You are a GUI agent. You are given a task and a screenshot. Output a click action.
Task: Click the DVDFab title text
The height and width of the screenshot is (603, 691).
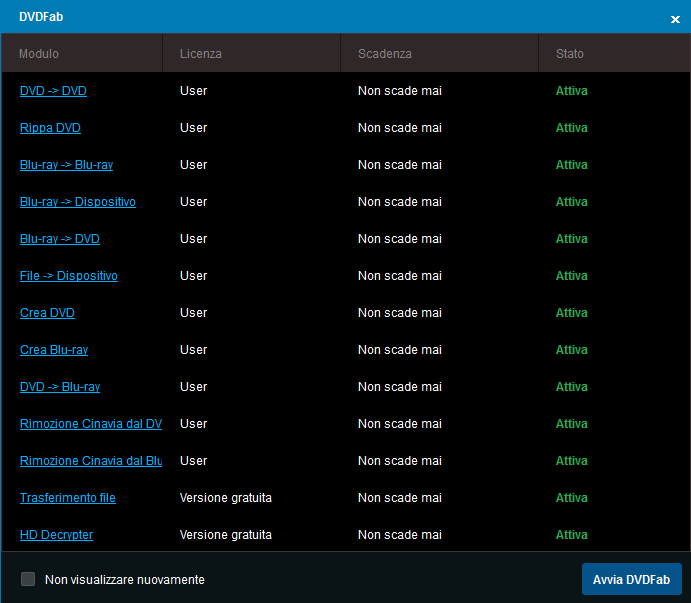tap(41, 17)
